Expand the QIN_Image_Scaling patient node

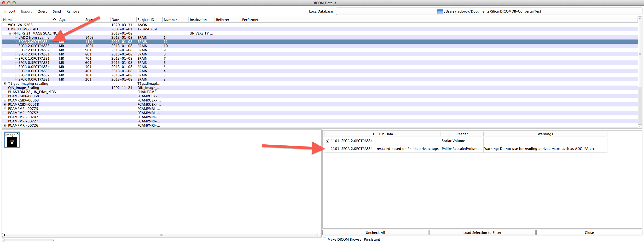pyautogui.click(x=5, y=88)
